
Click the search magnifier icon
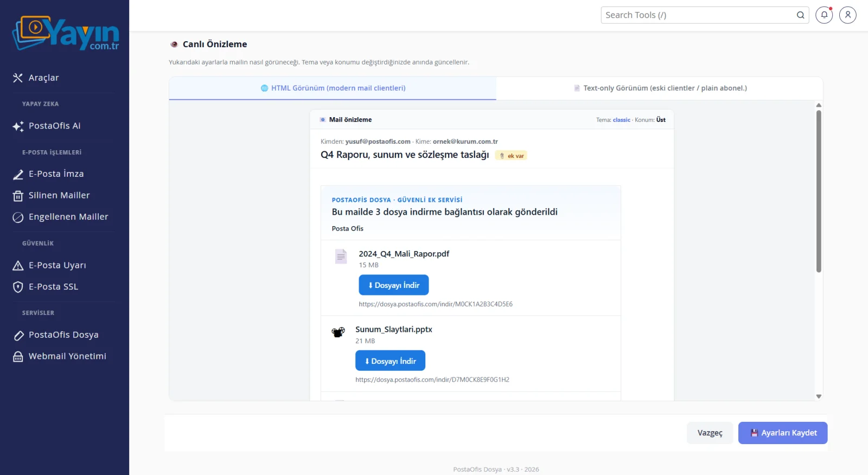coord(800,15)
